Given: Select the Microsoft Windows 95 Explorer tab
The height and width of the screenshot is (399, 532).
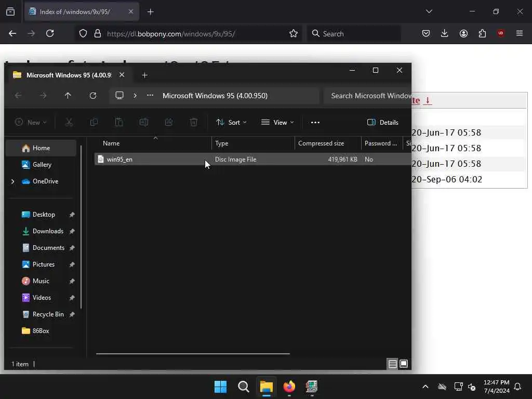Looking at the screenshot, I should coord(70,75).
